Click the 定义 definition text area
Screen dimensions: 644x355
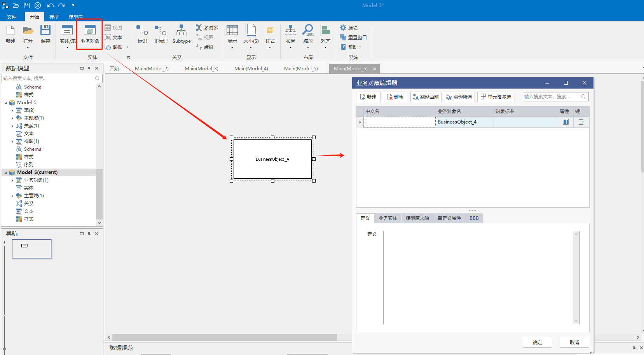coord(478,277)
